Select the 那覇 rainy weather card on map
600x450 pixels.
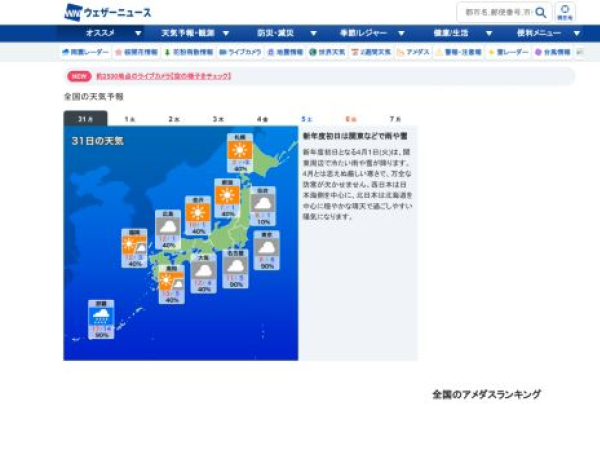[x=101, y=320]
